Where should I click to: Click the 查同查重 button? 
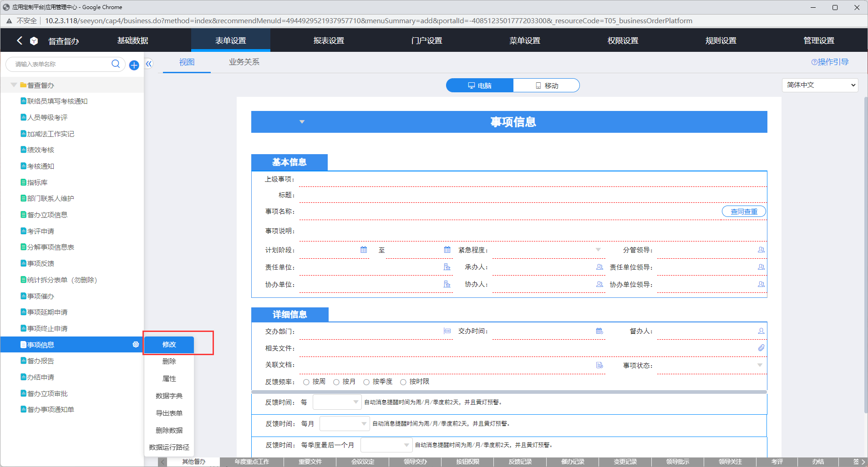[x=744, y=211]
